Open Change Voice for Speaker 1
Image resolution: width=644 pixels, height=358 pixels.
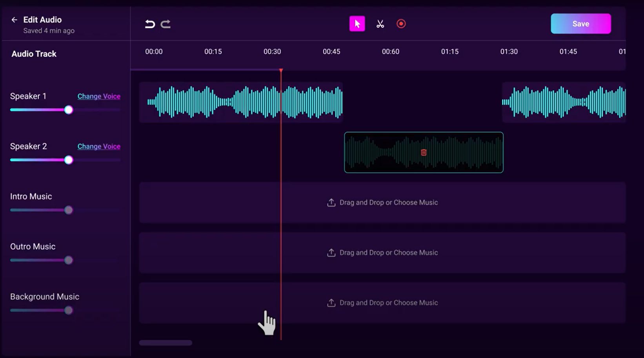[x=98, y=96]
